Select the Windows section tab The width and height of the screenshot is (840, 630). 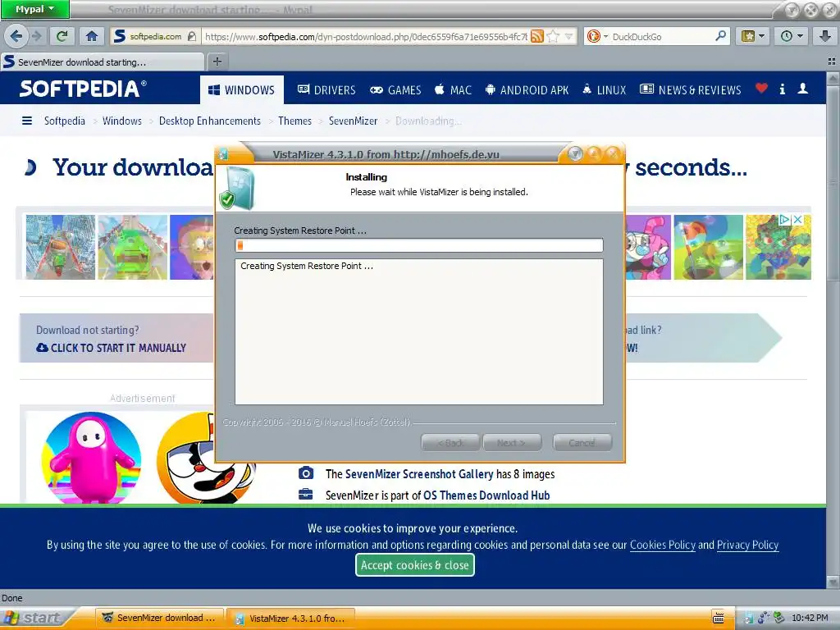coord(242,90)
